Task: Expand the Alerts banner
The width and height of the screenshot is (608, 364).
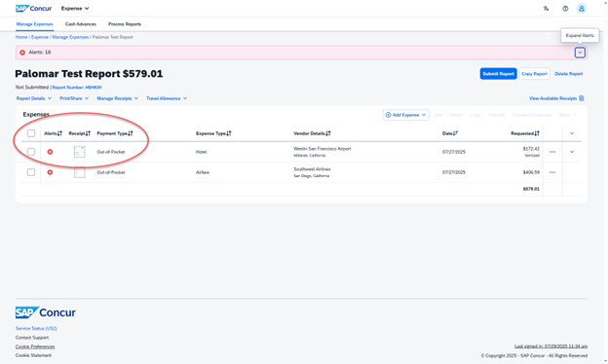Action: pos(580,53)
